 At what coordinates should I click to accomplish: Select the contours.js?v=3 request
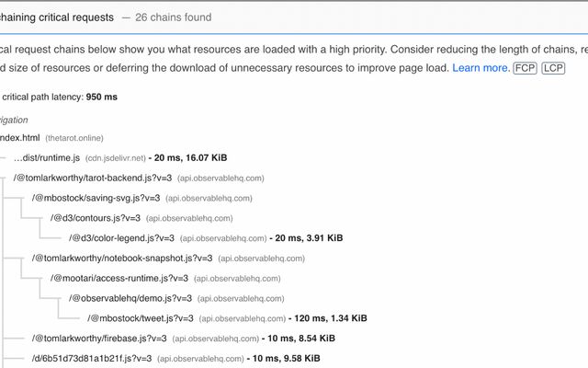(96, 218)
